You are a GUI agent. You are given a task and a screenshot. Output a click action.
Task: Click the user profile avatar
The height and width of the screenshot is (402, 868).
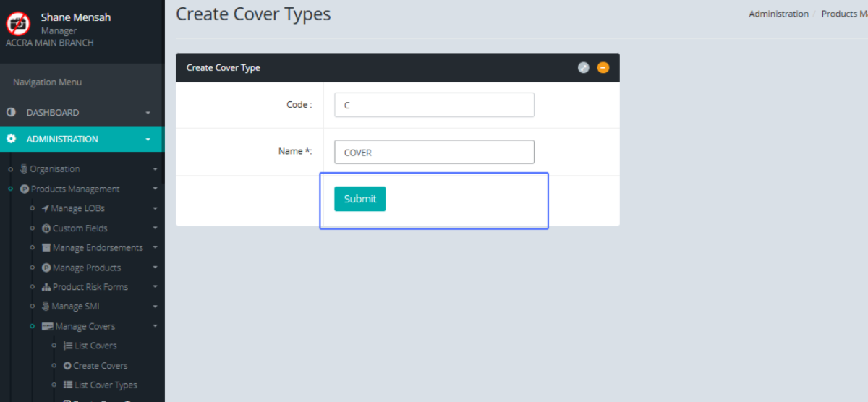[x=18, y=24]
